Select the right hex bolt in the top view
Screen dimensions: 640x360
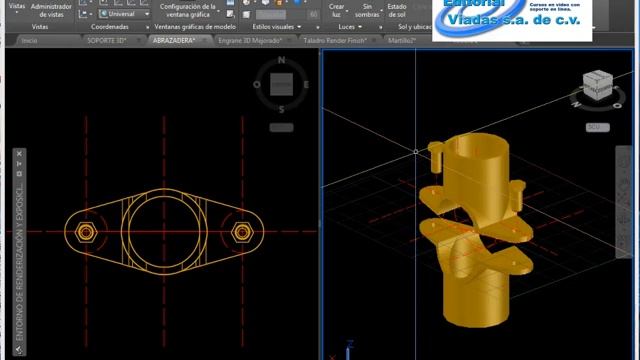(242, 232)
